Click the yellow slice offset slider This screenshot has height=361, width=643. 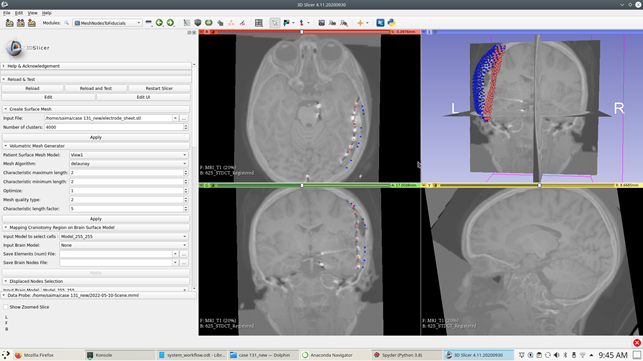click(526, 185)
